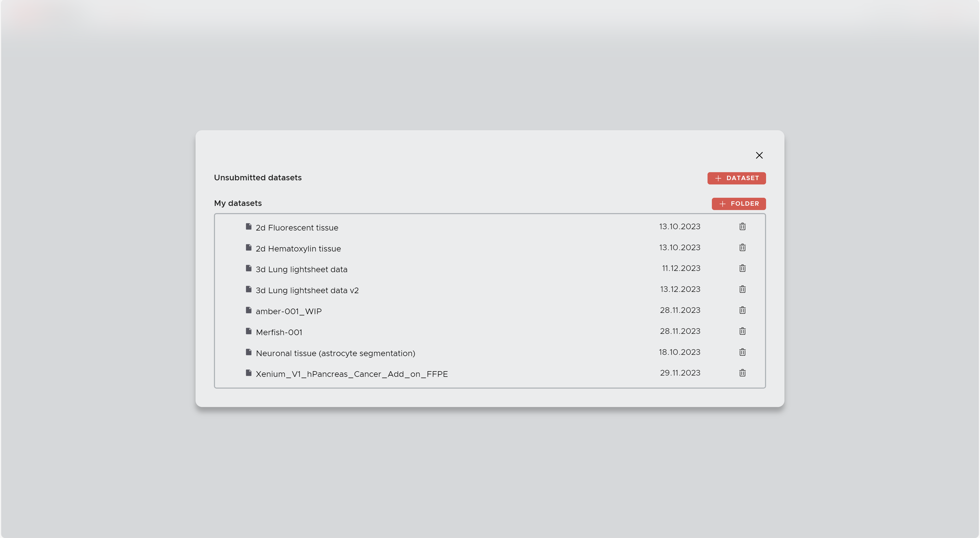Delete the 2d Fluorescent tissue dataset
Viewport: 980px width, 538px height.
(742, 226)
